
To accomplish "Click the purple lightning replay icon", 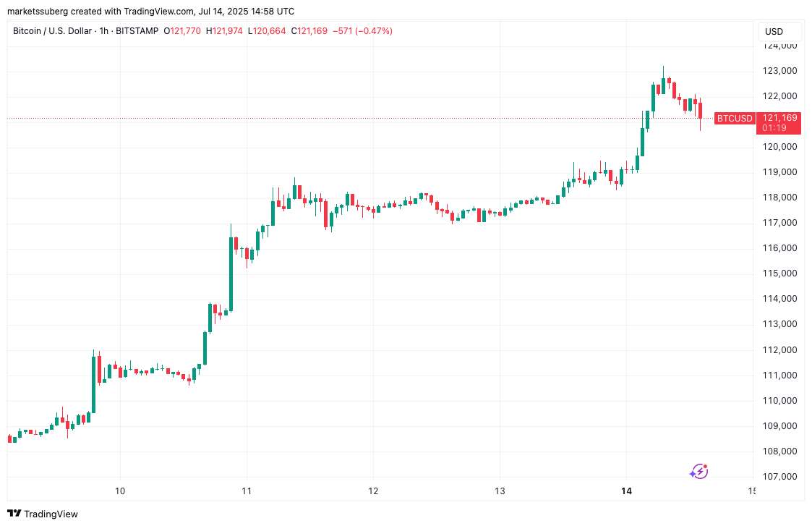I will 698,472.
